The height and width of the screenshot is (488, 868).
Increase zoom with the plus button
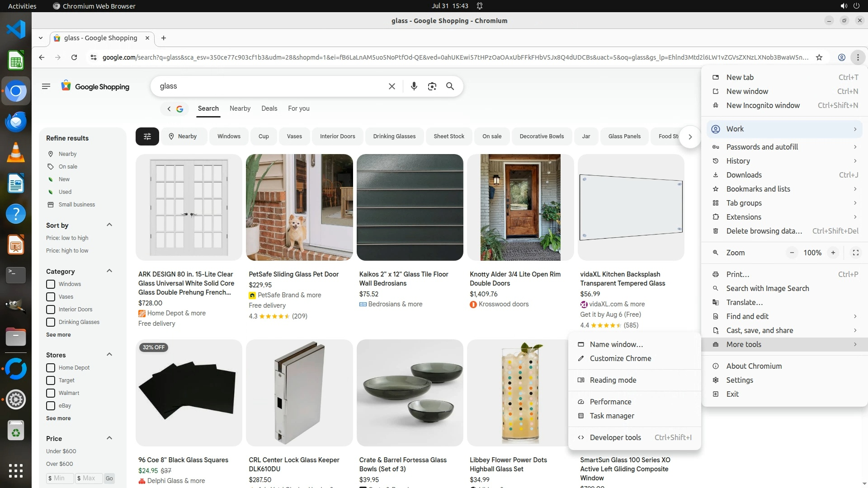tap(833, 253)
